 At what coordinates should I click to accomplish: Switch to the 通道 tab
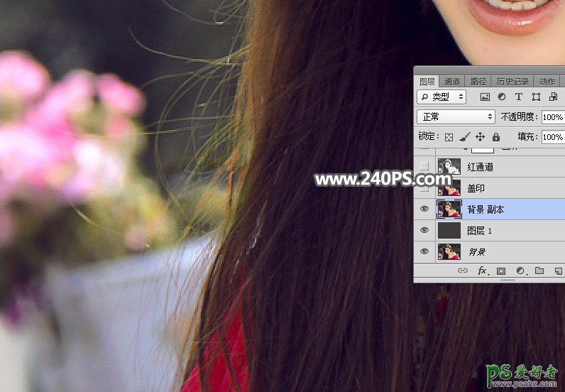(452, 82)
